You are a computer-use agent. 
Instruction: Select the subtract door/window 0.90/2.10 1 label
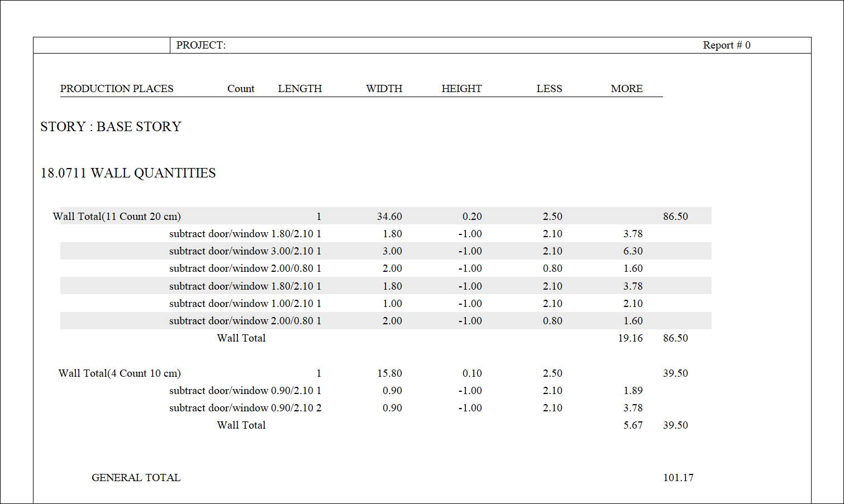point(245,391)
